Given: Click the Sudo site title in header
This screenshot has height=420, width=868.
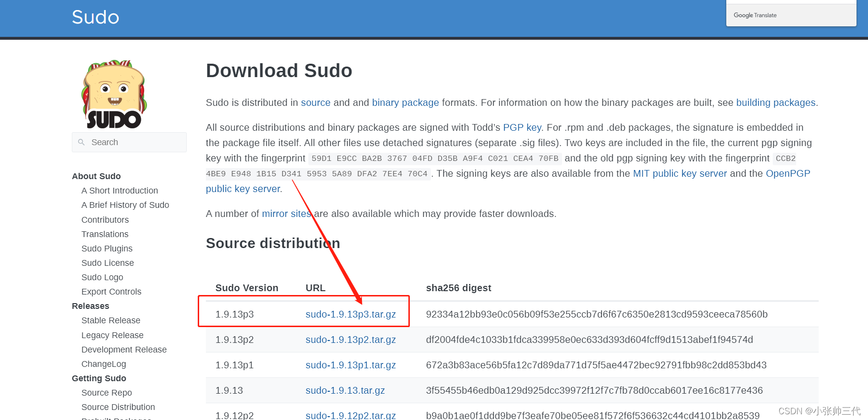Looking at the screenshot, I should click(x=95, y=17).
